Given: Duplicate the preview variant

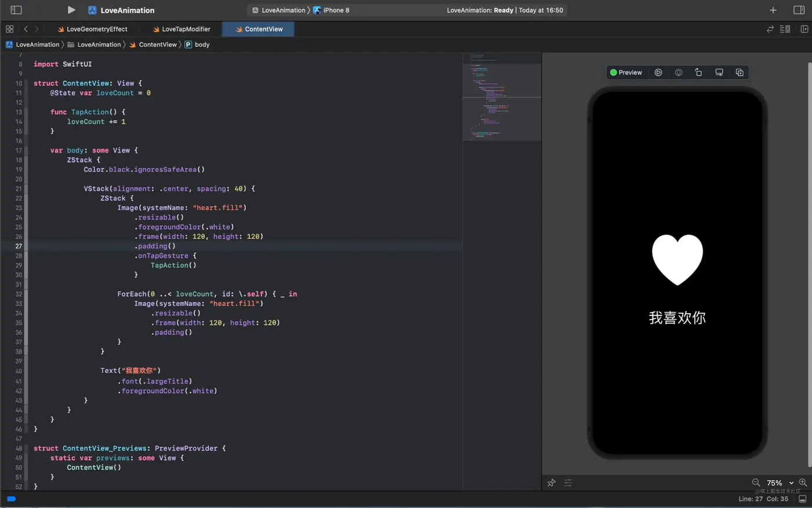Looking at the screenshot, I should (x=739, y=72).
